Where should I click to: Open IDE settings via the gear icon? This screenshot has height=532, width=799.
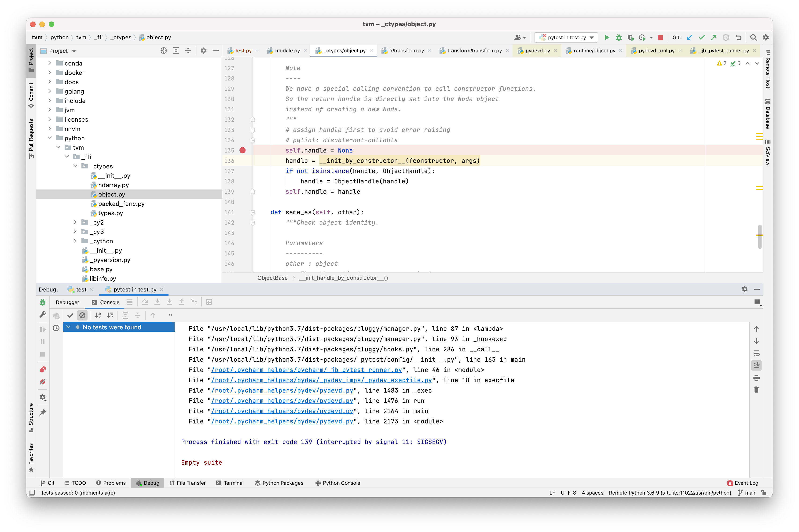click(765, 38)
